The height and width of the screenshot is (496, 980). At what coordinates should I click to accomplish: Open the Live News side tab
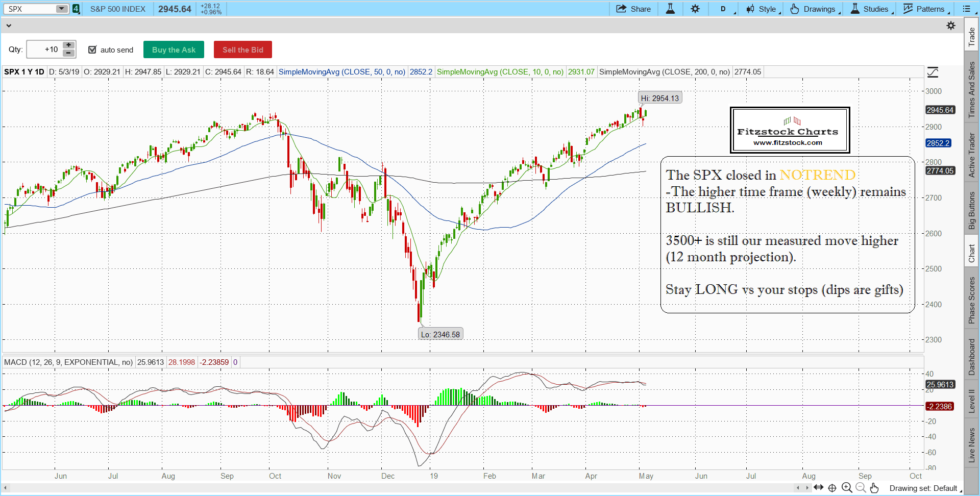point(972,445)
